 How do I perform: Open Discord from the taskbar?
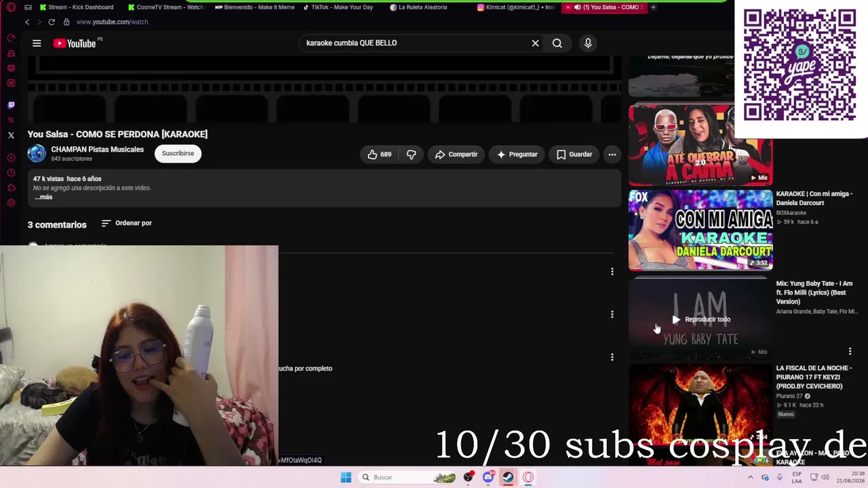(488, 477)
